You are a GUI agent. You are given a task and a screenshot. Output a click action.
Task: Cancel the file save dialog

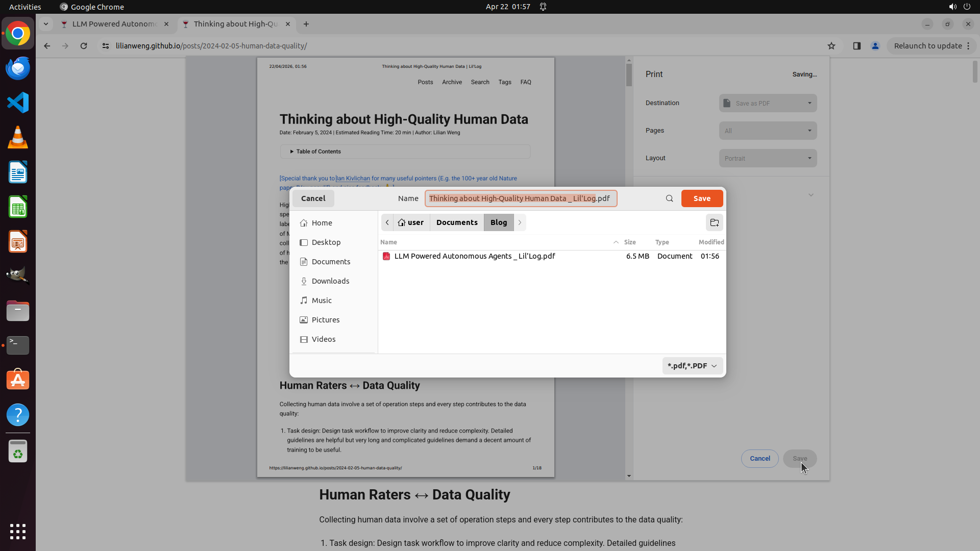click(x=313, y=198)
